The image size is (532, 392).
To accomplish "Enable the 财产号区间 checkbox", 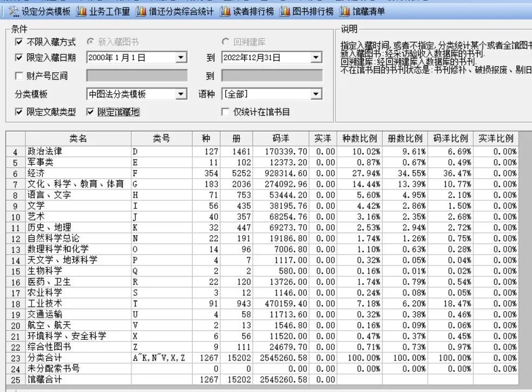I will click(x=19, y=76).
